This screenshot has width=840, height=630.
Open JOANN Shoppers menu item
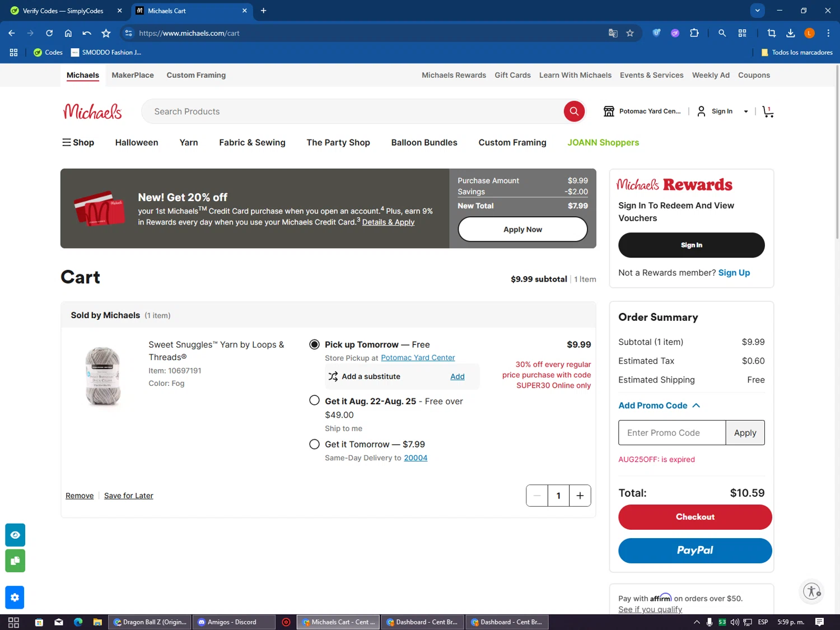tap(603, 142)
